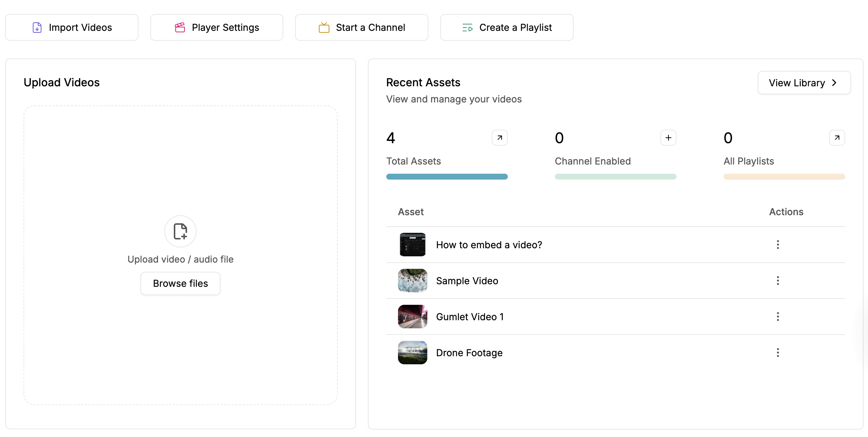The image size is (868, 437).
Task: Open actions menu for Drone Footage
Action: [x=778, y=353]
